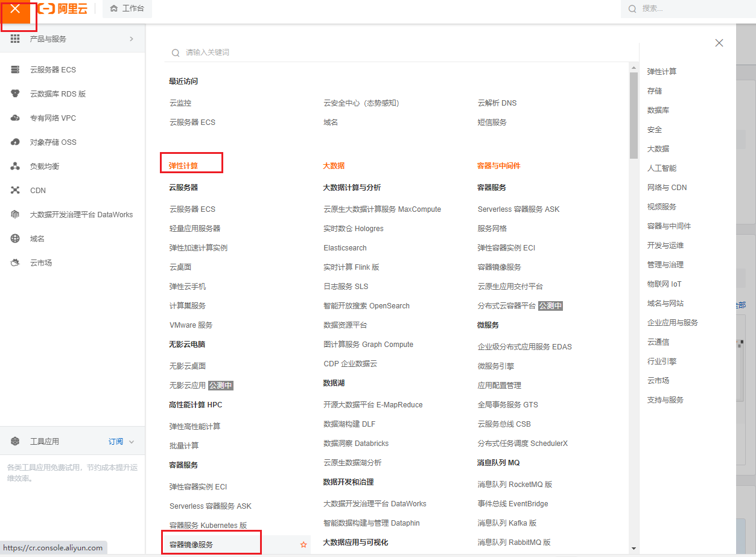Click the CDN sidebar icon
The image size is (756, 557).
(16, 190)
